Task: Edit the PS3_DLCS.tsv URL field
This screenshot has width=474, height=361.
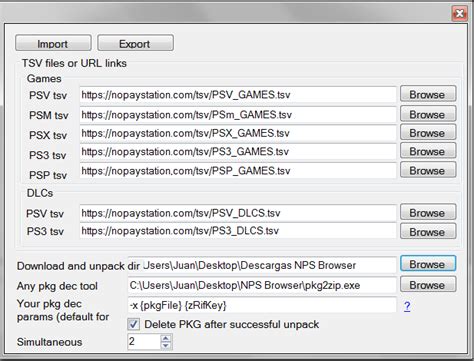Action: [x=238, y=231]
